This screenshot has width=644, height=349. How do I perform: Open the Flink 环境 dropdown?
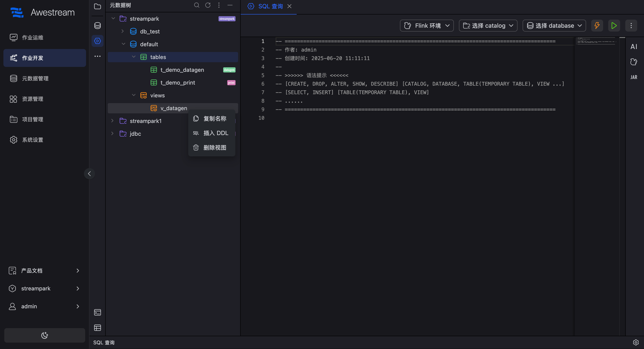coord(427,26)
